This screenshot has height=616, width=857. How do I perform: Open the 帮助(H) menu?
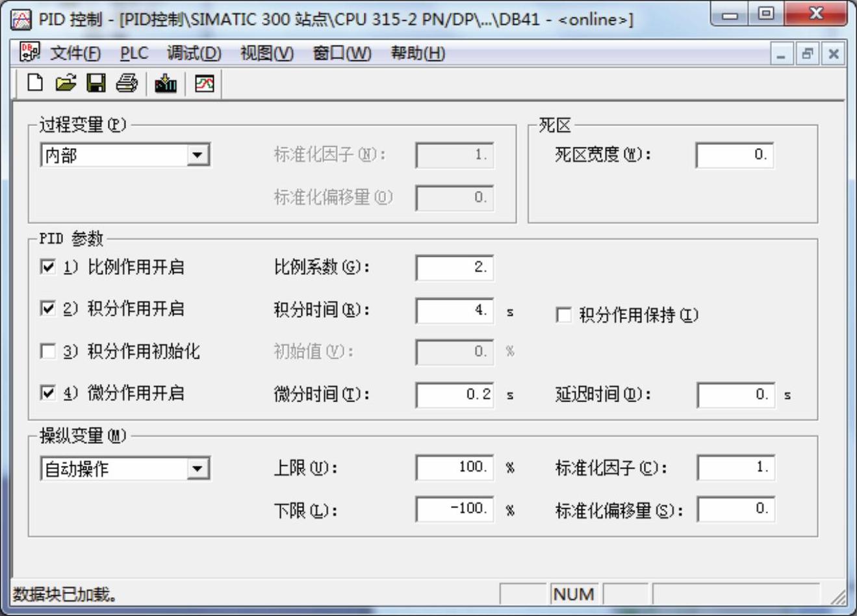418,53
